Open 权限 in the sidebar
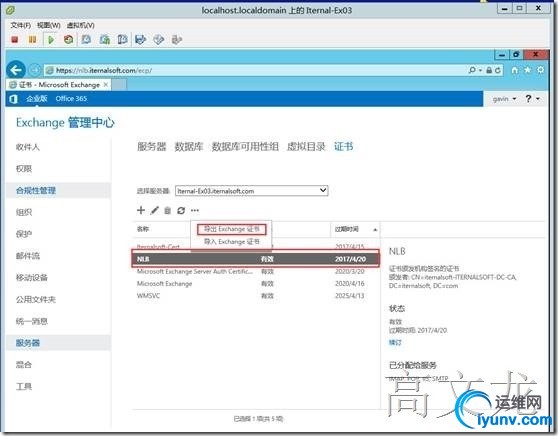This screenshot has height=436, width=558. (x=24, y=169)
